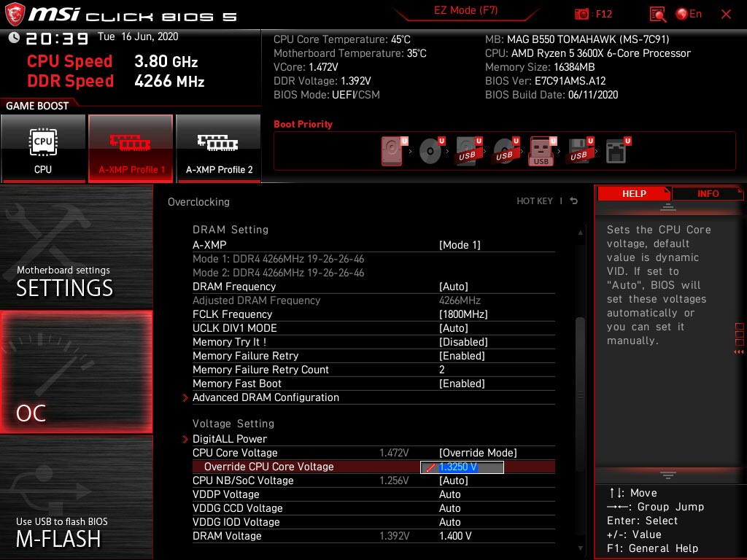Image resolution: width=747 pixels, height=560 pixels.
Task: Select the USB optical drive boot icon
Action: (506, 151)
